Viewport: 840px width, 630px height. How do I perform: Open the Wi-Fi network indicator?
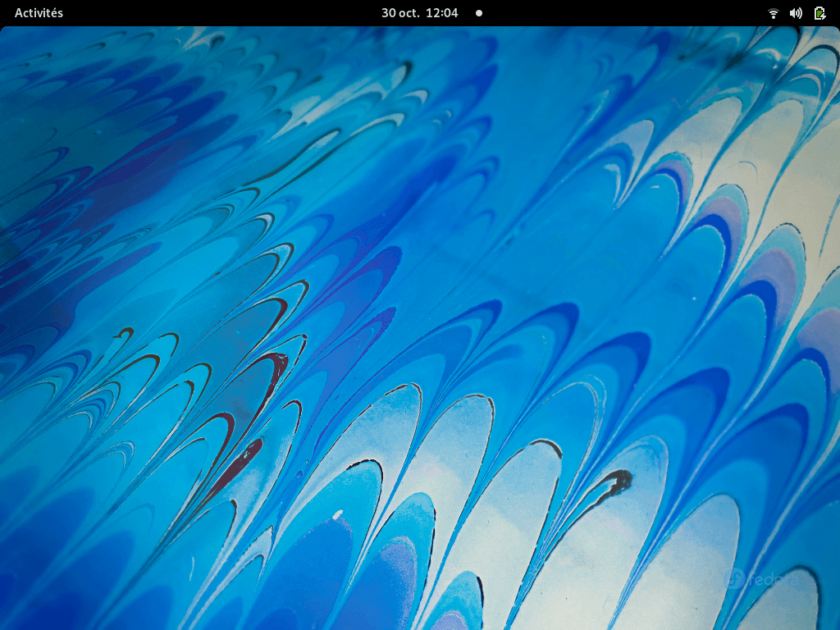pyautogui.click(x=773, y=13)
